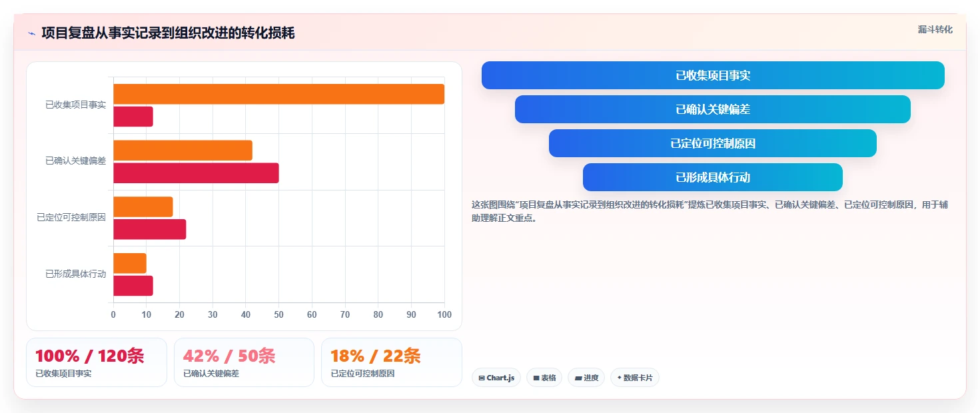The image size is (980, 413).
Task: Click the lightning icon beside the title
Action: click(32, 33)
